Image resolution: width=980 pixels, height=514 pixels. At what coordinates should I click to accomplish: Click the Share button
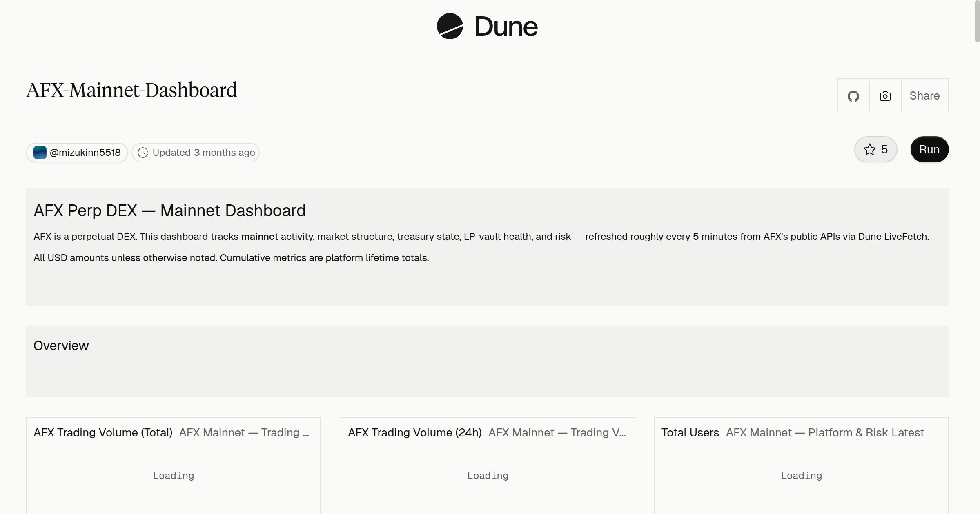coord(924,96)
